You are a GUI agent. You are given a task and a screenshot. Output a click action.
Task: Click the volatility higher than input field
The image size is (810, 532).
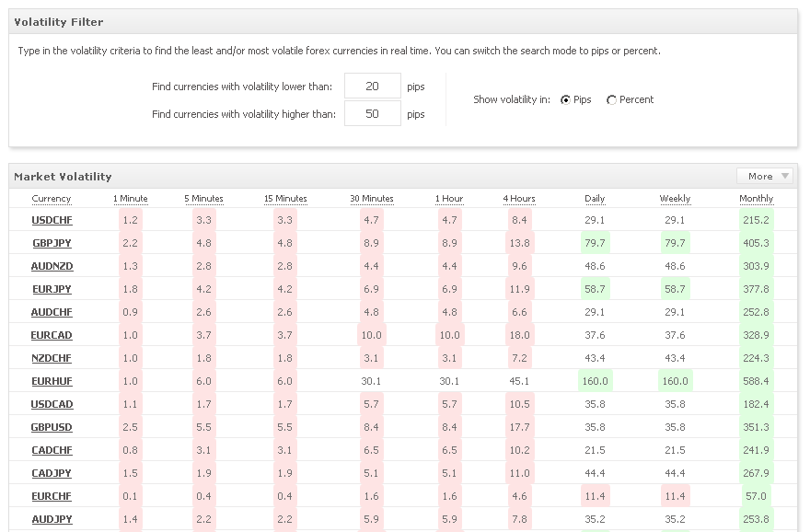tap(373, 113)
